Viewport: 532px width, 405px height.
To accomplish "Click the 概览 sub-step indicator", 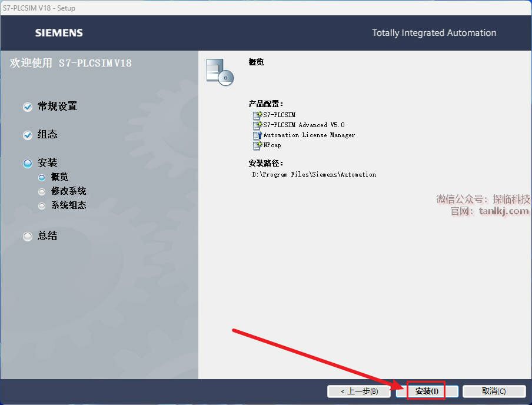I will 42,178.
